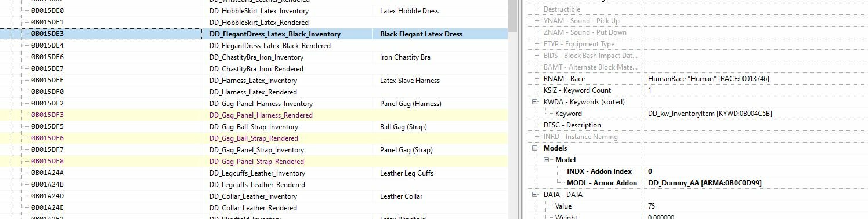Click the name Latex Slave Harness

(410, 81)
